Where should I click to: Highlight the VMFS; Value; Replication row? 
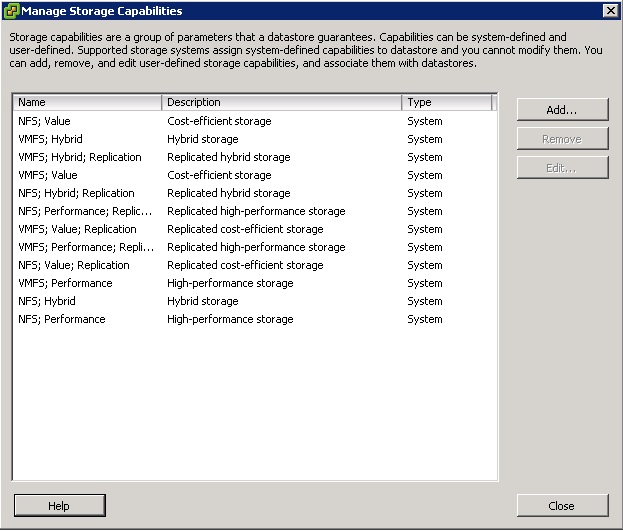point(78,229)
